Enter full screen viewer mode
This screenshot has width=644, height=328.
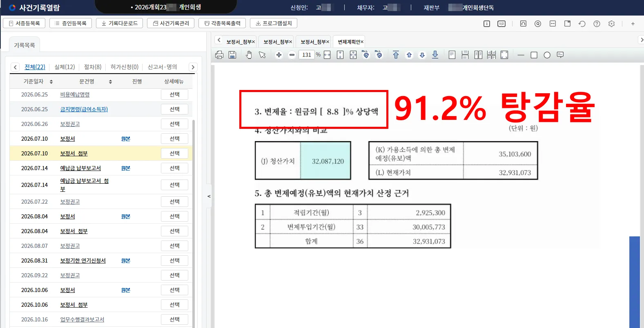(504, 55)
